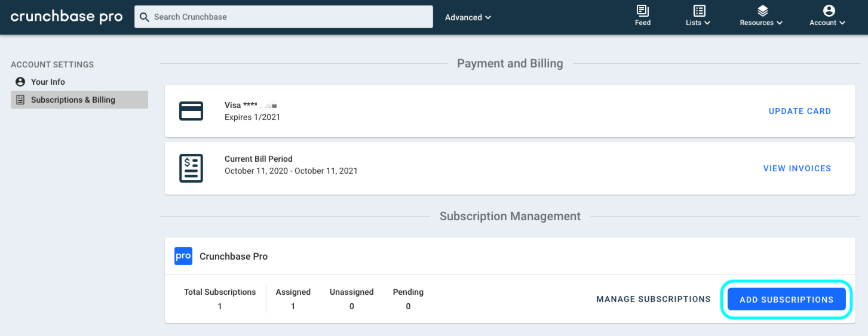
Task: Click the 'Expires 1/2021' text
Action: 252,117
